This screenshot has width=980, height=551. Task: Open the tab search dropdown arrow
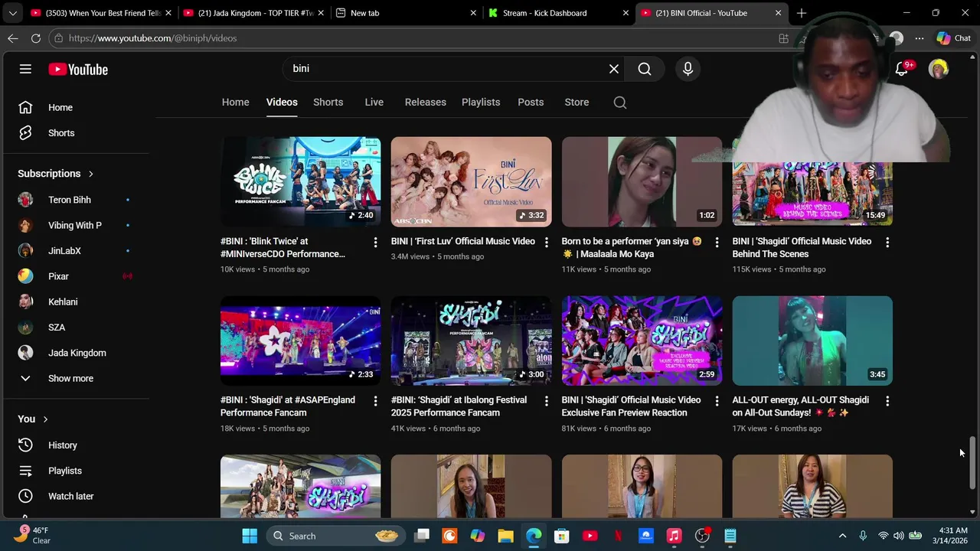click(x=12, y=13)
